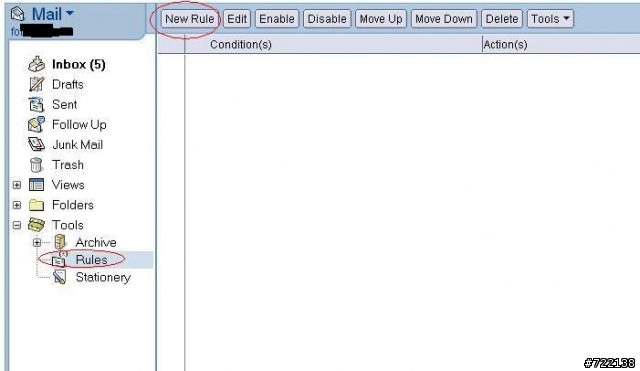Click the Delete button

(502, 19)
